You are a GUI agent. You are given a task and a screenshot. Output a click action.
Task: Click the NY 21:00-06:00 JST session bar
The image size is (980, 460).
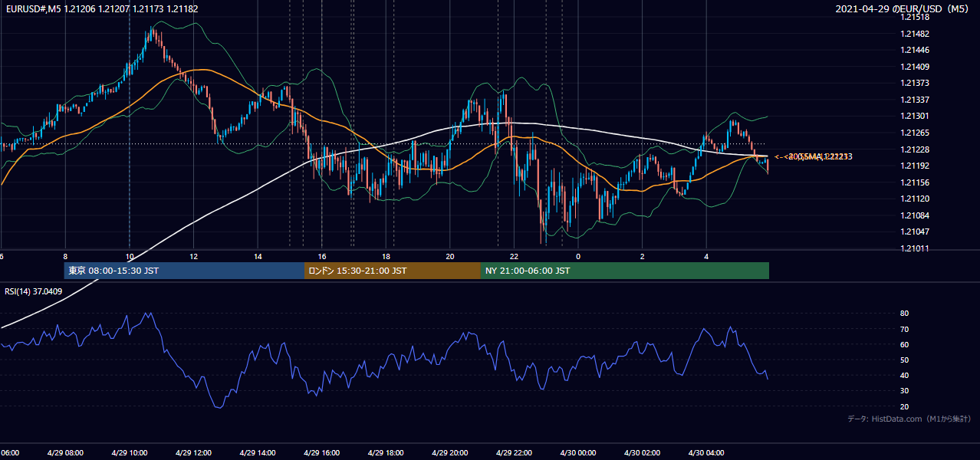coord(625,271)
